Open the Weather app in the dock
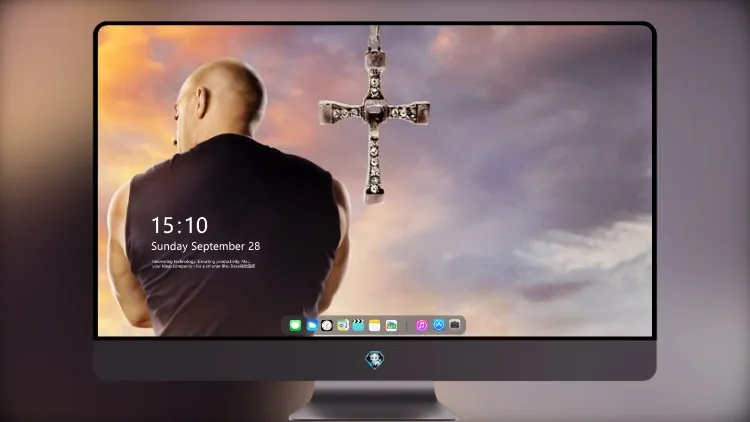The image size is (750, 422). 311,325
